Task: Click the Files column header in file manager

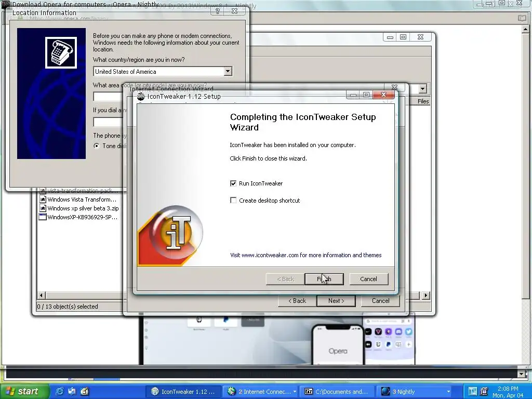Action: pyautogui.click(x=423, y=101)
